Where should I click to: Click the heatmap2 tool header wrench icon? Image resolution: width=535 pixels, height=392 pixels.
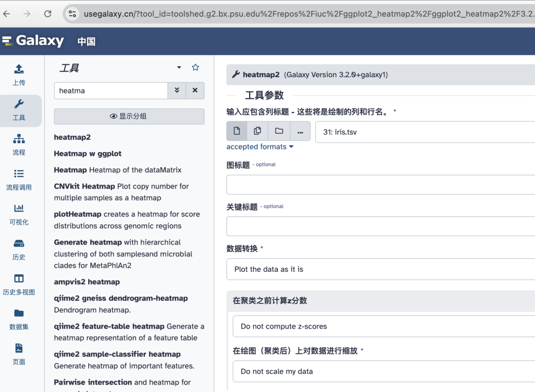236,74
